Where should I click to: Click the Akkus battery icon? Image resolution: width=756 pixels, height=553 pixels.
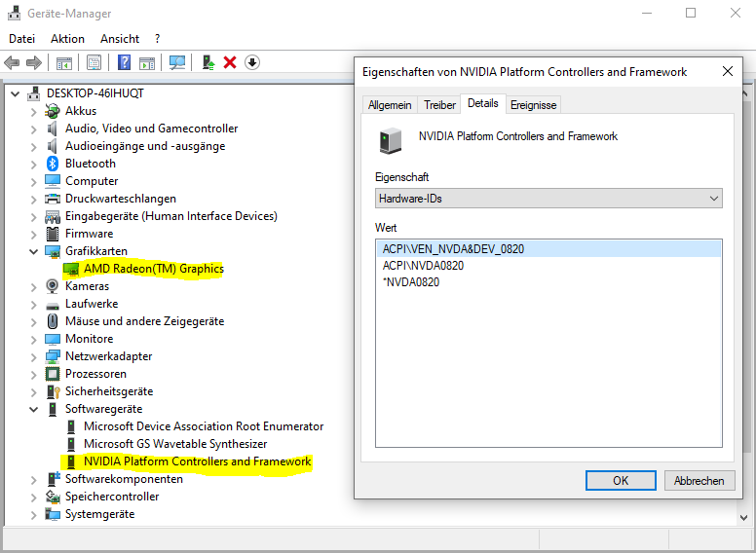point(52,111)
